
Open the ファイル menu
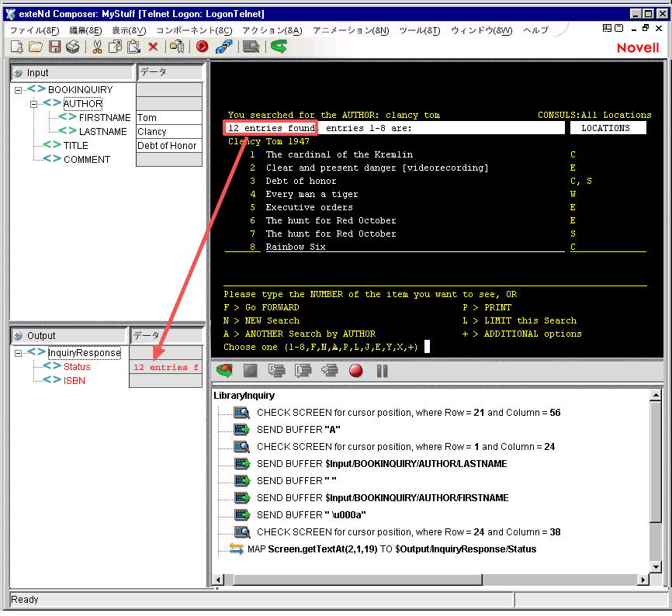point(34,30)
